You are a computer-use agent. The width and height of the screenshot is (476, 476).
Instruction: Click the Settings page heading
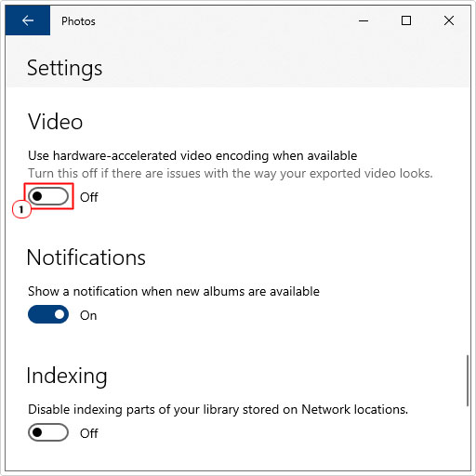pyautogui.click(x=64, y=68)
